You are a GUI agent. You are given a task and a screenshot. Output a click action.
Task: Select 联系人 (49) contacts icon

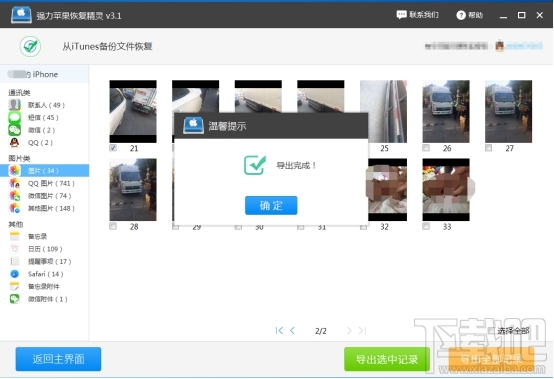[14, 105]
